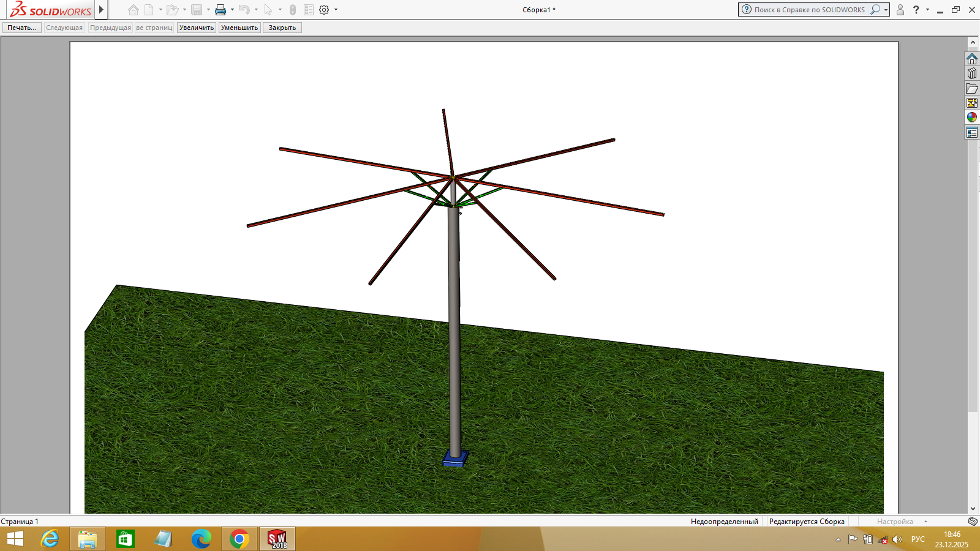Click the Select cursor tool icon

tap(268, 10)
